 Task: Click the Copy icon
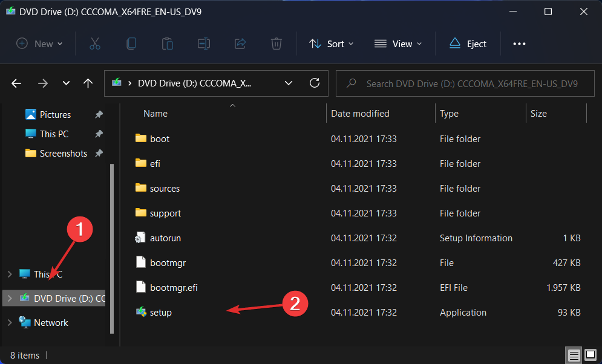coord(131,43)
